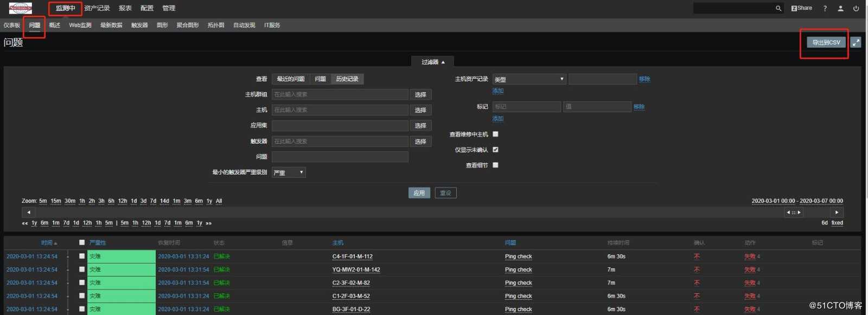Open the 配置 top menu

point(146,8)
